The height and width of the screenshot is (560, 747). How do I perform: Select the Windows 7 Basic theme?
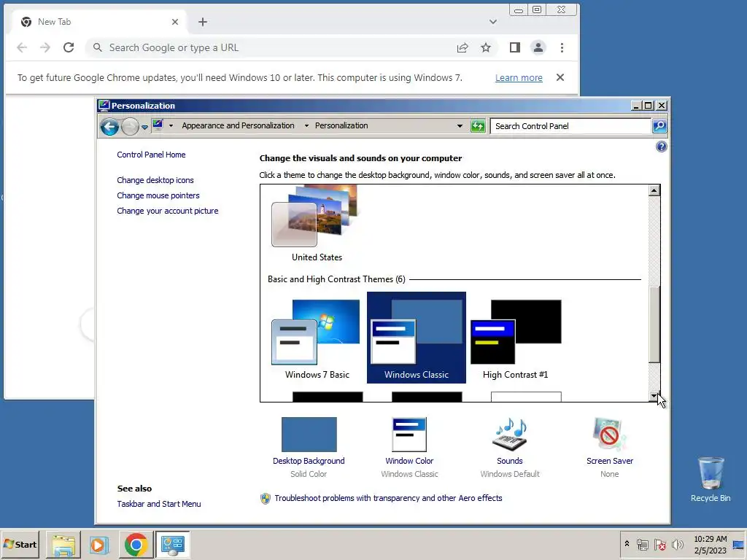[317, 338]
